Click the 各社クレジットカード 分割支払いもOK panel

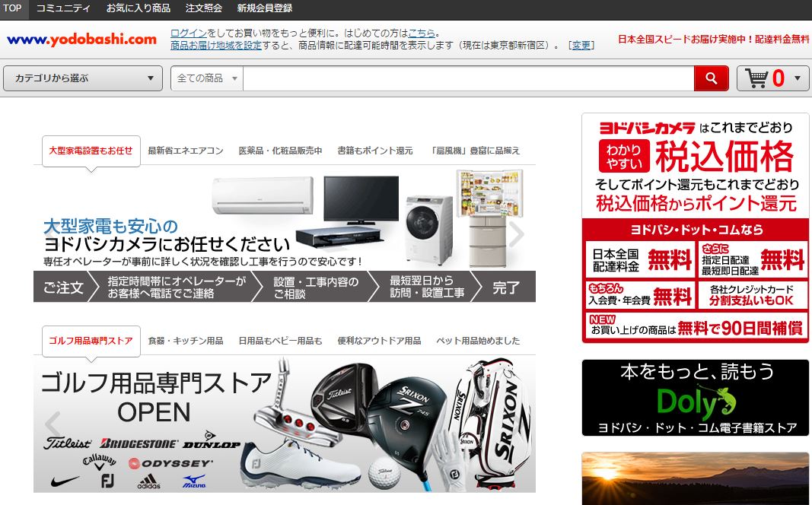(x=752, y=295)
